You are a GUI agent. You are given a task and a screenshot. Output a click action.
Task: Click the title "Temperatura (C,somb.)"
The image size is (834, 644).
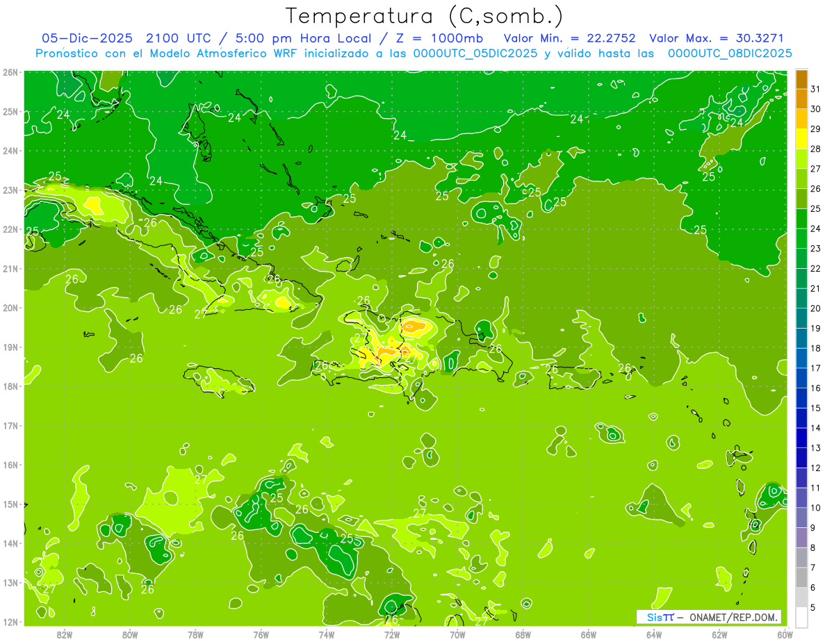point(424,16)
